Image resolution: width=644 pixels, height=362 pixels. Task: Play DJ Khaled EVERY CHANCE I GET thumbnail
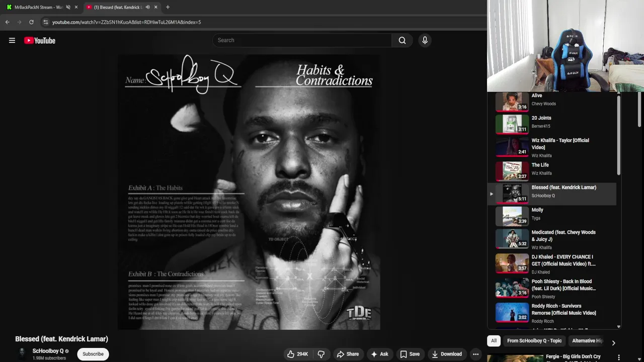512,263
